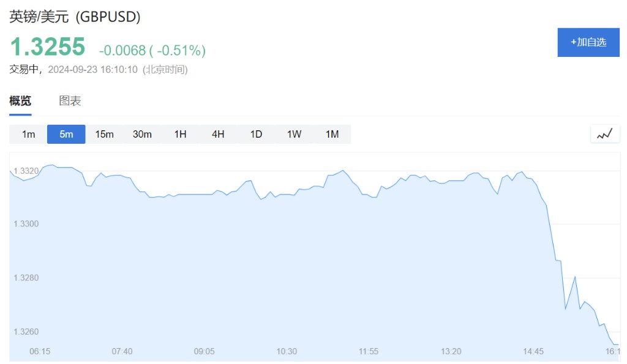Click the 14:45 time axis label
This screenshot has height=364, width=627.
[x=533, y=351]
